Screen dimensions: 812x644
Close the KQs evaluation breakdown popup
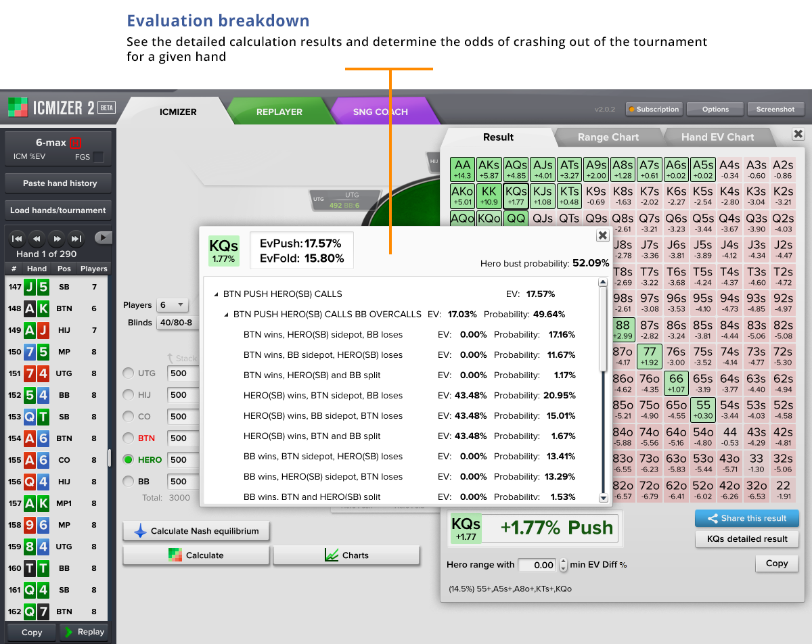click(x=602, y=235)
